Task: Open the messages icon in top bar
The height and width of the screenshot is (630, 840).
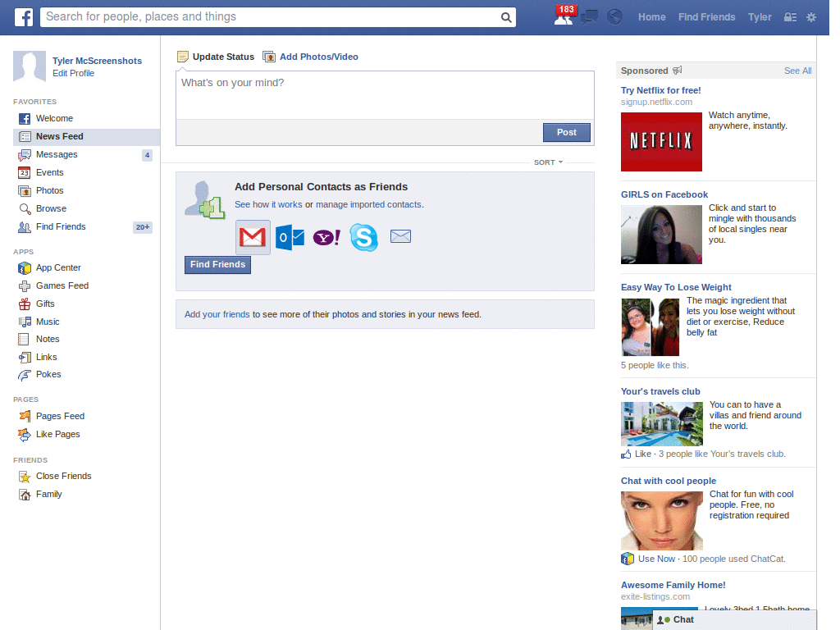Action: 589,17
